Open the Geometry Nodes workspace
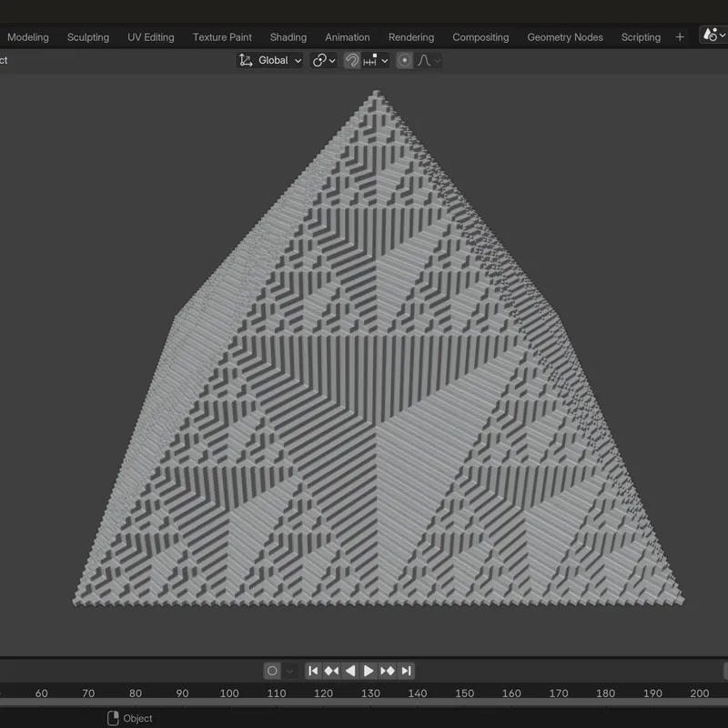 pos(565,37)
